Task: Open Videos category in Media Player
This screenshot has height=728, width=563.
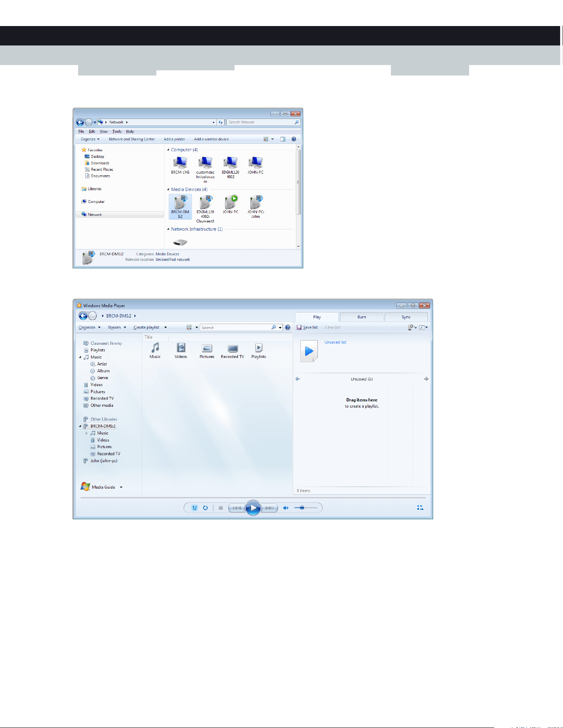Action: point(181,351)
